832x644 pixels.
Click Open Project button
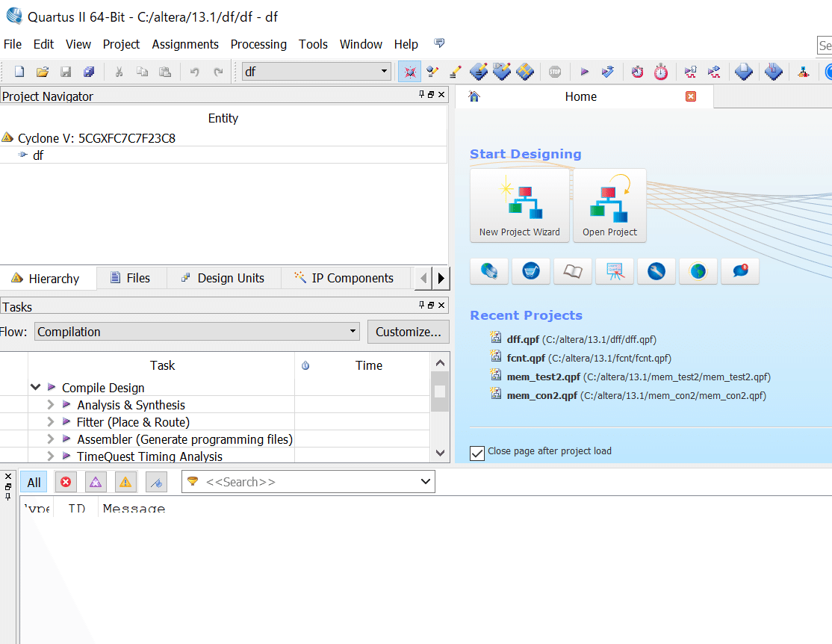coord(609,205)
